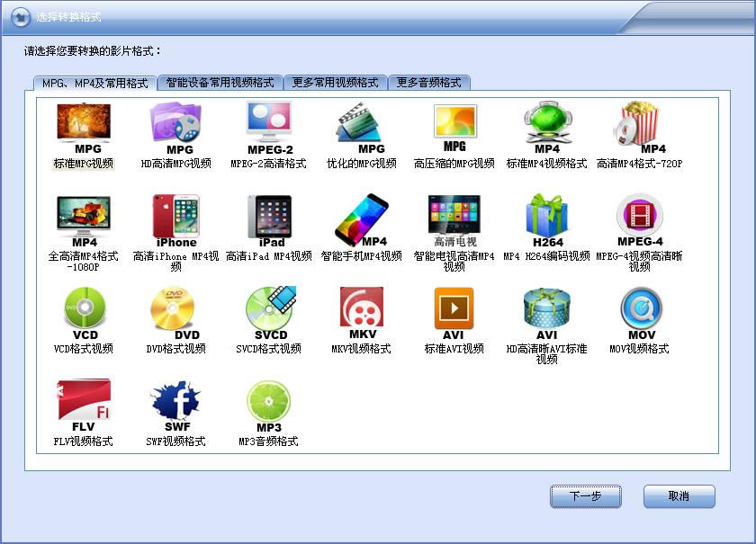
Task: Choose the DVD gold disc icon
Action: click(x=175, y=314)
